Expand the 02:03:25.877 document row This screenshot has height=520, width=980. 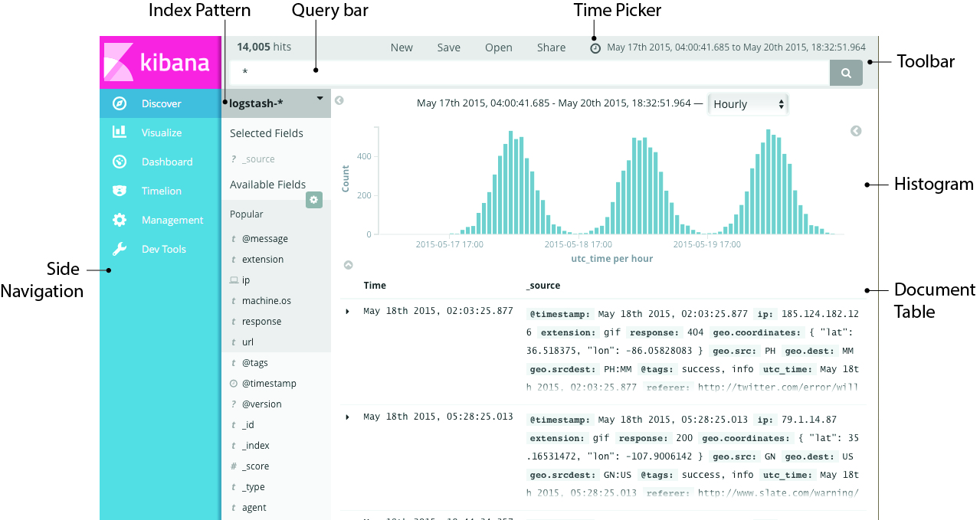point(348,311)
